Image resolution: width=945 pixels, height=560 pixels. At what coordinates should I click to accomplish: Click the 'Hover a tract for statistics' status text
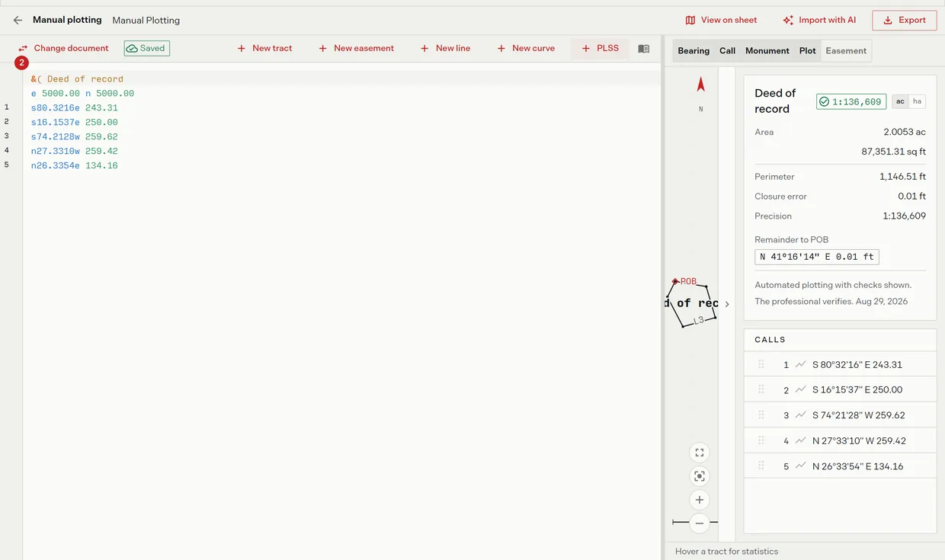(x=727, y=552)
